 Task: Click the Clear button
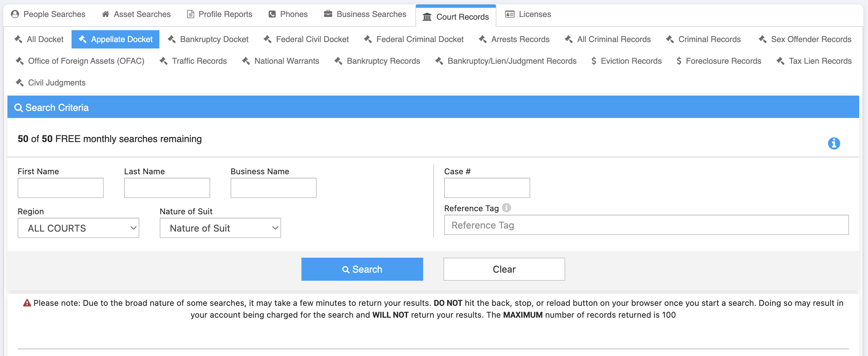pyautogui.click(x=504, y=269)
